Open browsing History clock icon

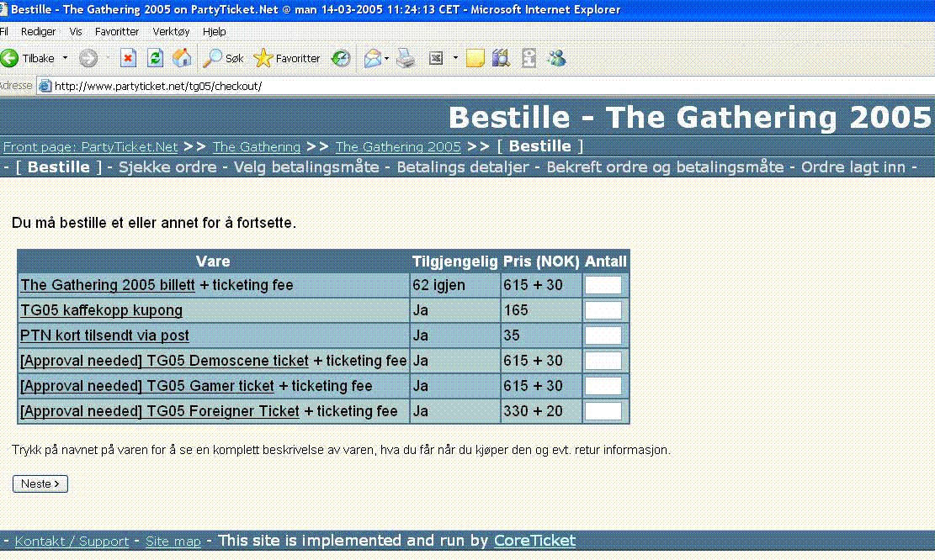click(x=341, y=58)
